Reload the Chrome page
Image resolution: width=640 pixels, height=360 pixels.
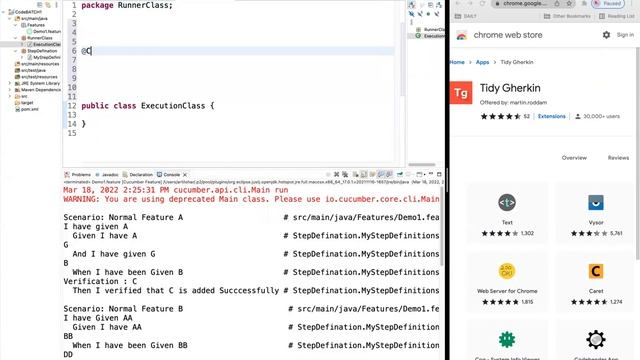point(482,4)
